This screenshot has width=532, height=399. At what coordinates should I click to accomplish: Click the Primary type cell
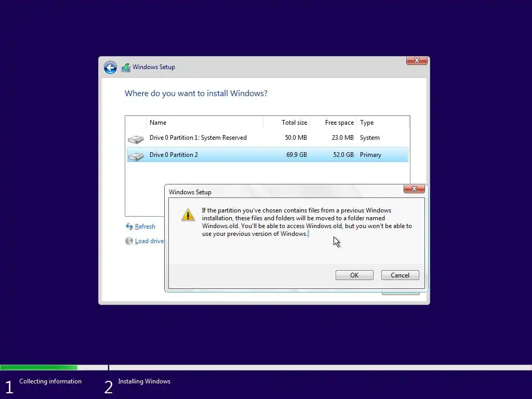click(370, 155)
